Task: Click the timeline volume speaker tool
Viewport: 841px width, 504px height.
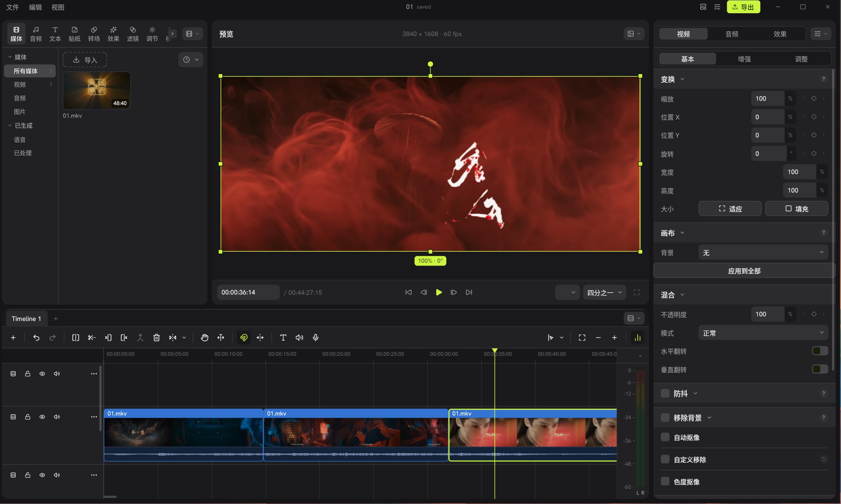Action: 299,338
